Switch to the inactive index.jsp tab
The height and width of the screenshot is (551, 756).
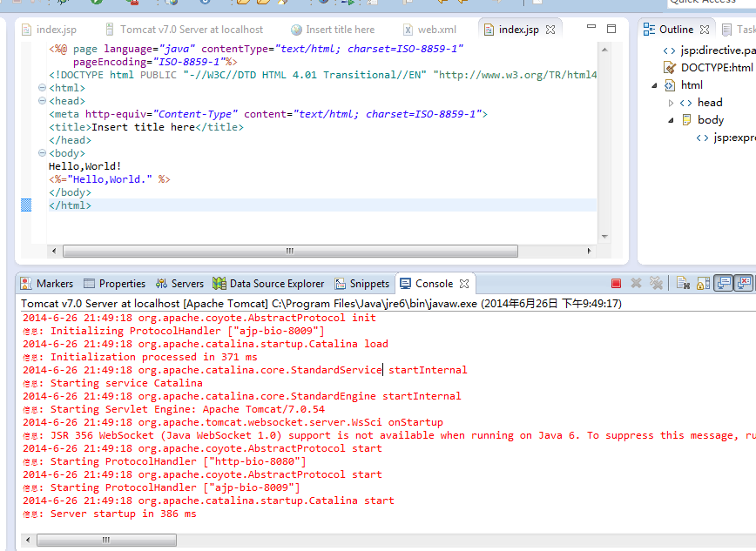tap(49, 30)
